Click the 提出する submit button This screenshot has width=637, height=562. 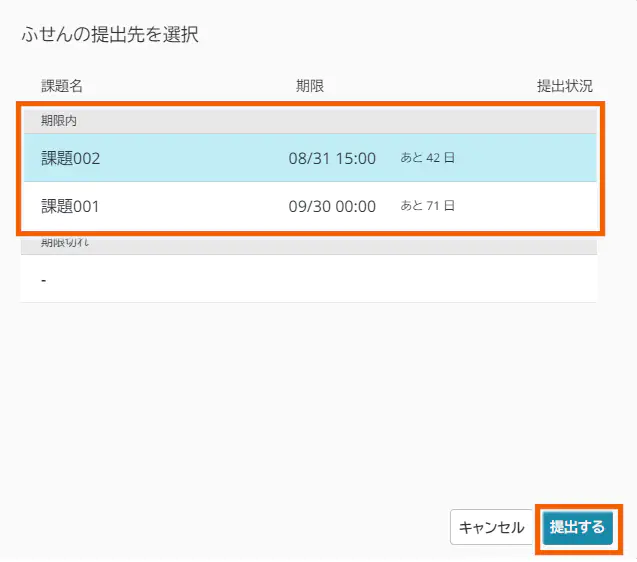point(577,527)
